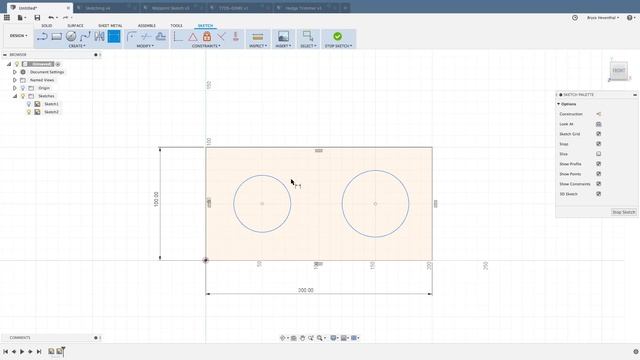Toggle the Show Profile checkbox
This screenshot has width=640, height=360.
(x=598, y=164)
